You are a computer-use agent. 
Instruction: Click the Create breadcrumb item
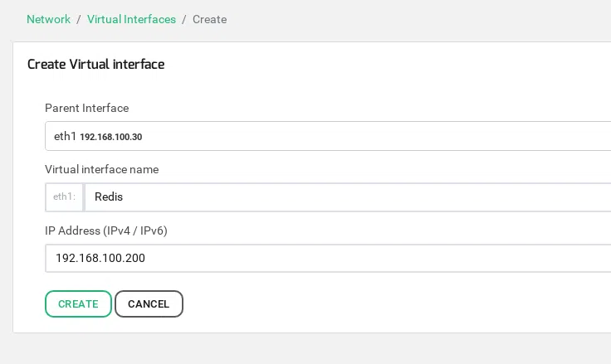[x=209, y=19]
